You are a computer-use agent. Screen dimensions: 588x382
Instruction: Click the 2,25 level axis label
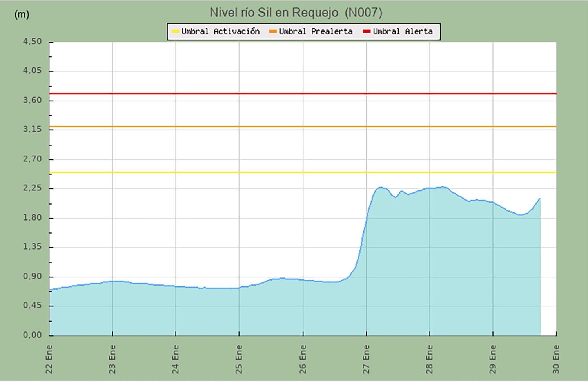32,188
